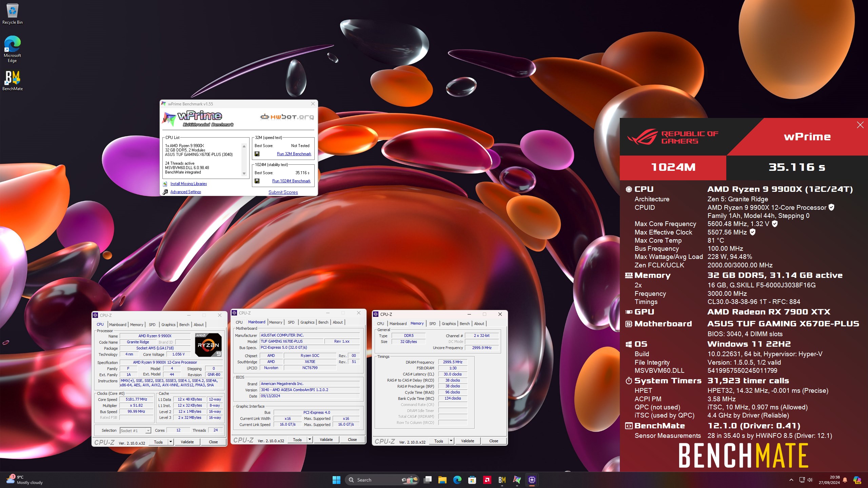Click Validate in the left CPU-Z window
This screenshot has height=488, width=868.
click(x=187, y=442)
